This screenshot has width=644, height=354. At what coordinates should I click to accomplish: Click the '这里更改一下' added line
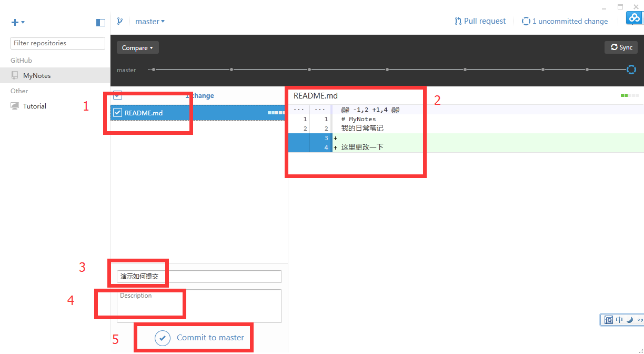tap(362, 147)
